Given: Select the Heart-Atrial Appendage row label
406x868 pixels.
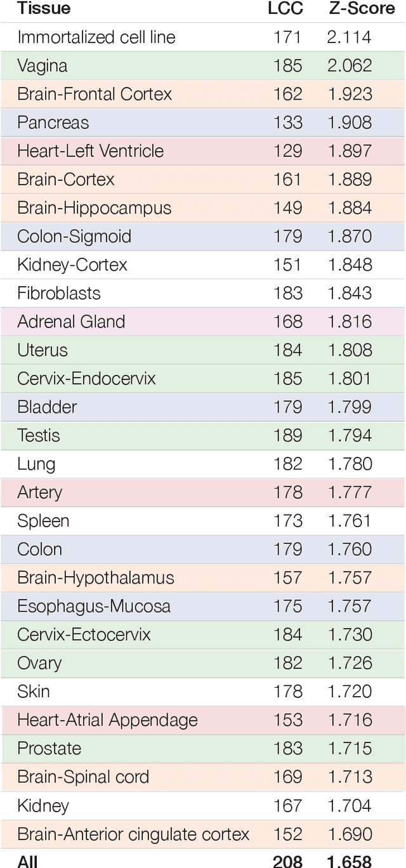Looking at the screenshot, I should (x=108, y=720).
